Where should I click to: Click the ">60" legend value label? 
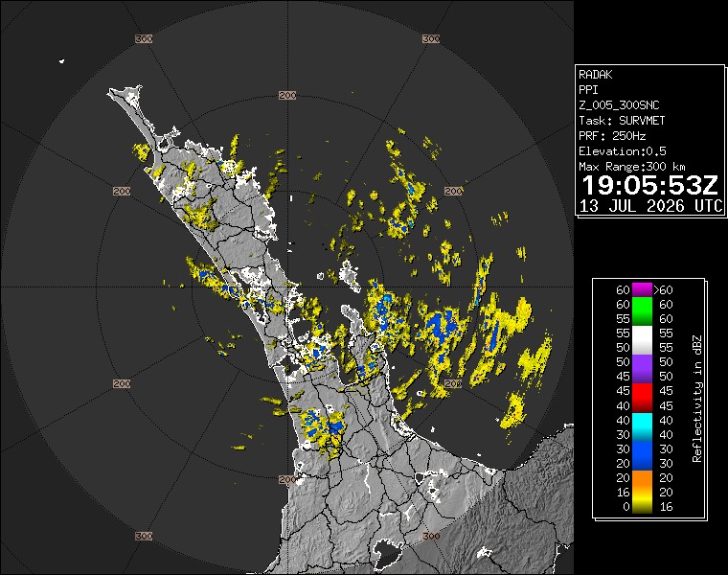tap(663, 290)
